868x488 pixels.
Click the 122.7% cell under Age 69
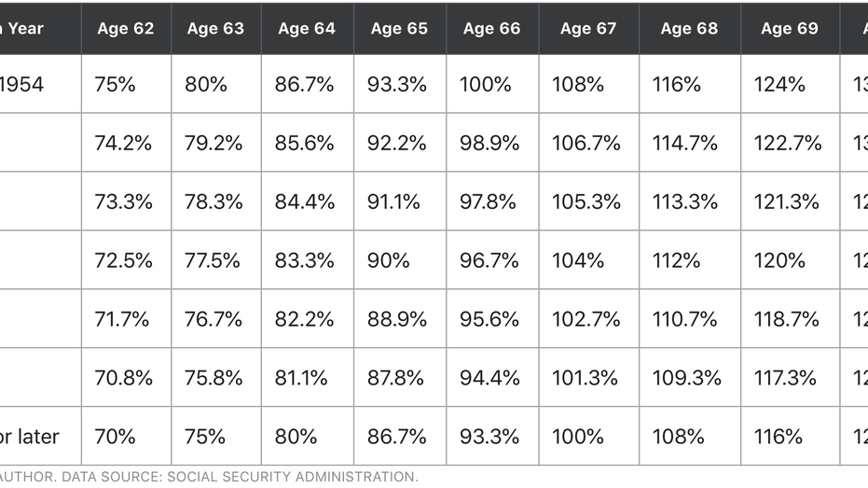(x=789, y=143)
